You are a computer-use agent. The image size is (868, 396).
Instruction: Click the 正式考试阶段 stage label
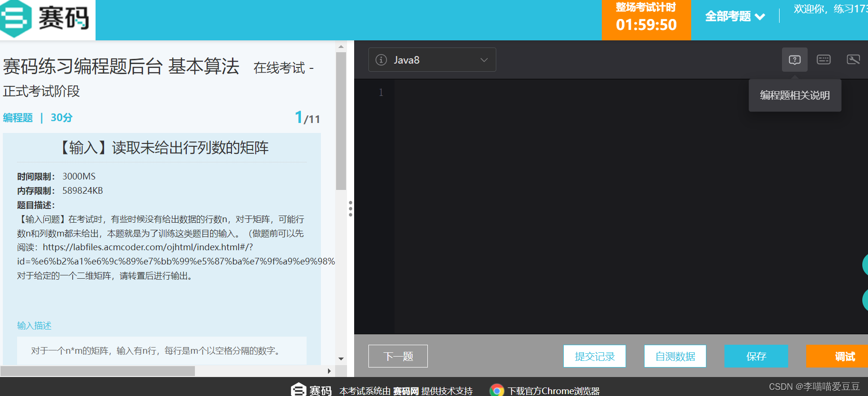[41, 91]
